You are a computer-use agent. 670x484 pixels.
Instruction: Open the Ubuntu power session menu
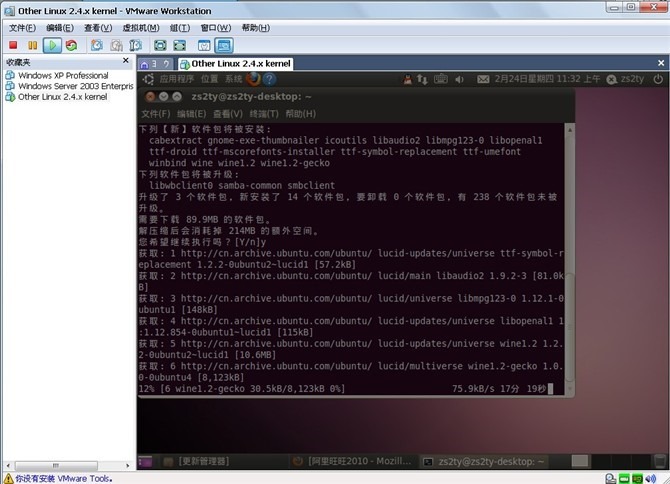[x=658, y=79]
